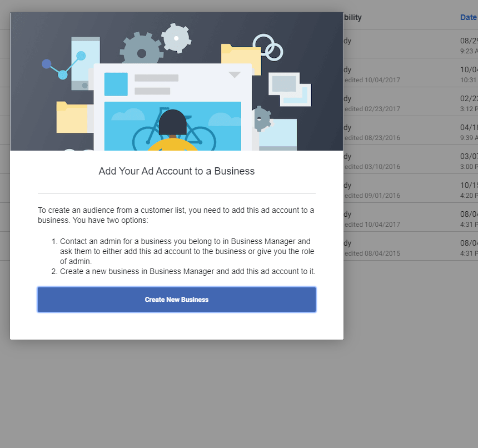Image resolution: width=478 pixels, height=448 pixels.
Task: Click the 4:20 time in background table
Action: point(469,196)
